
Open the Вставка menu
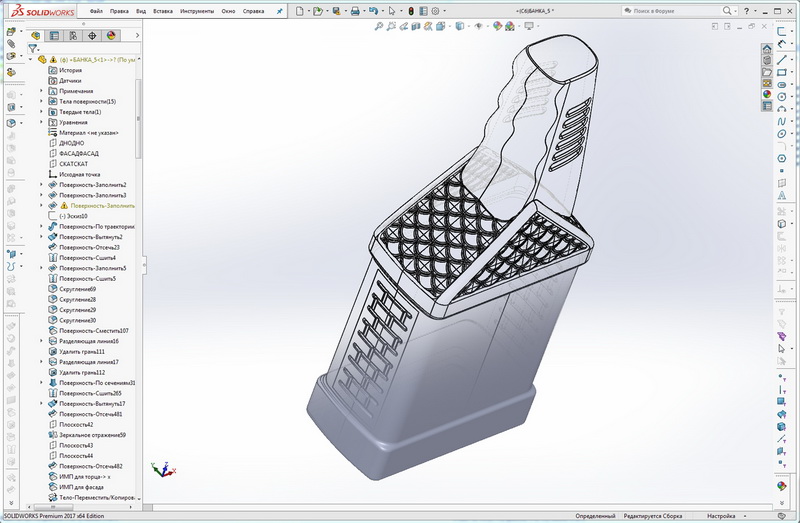pyautogui.click(x=163, y=11)
